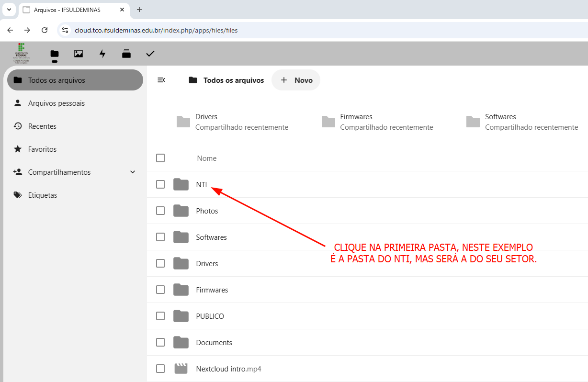Open the Tasks checkmark icon
The image size is (588, 382).
(x=150, y=54)
